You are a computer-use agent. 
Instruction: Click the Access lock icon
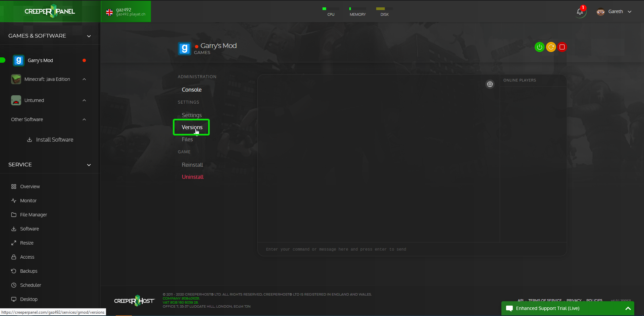pyautogui.click(x=14, y=257)
